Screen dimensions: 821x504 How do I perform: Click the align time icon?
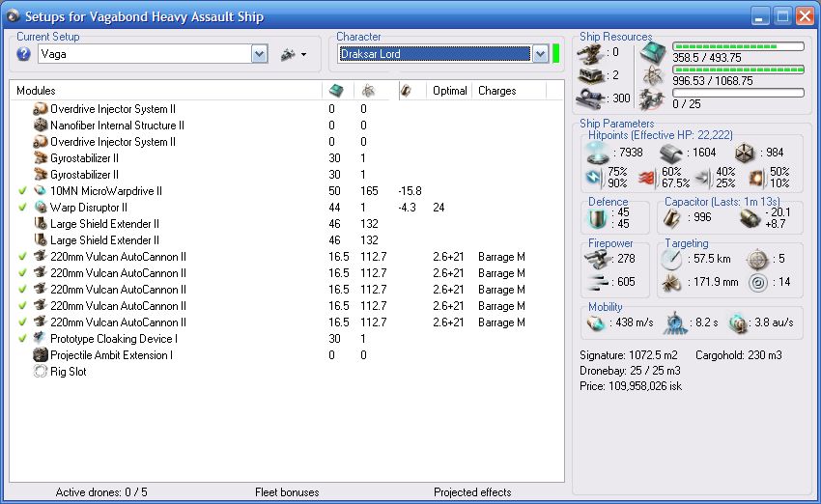pos(676,322)
